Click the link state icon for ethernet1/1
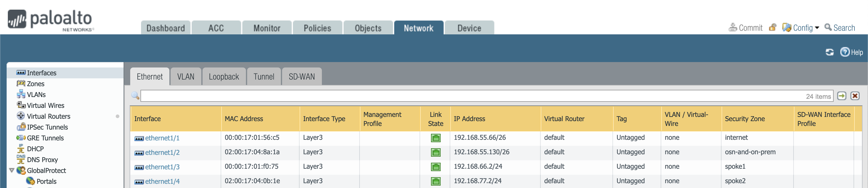Screen dimensions: 868x188 point(435,138)
